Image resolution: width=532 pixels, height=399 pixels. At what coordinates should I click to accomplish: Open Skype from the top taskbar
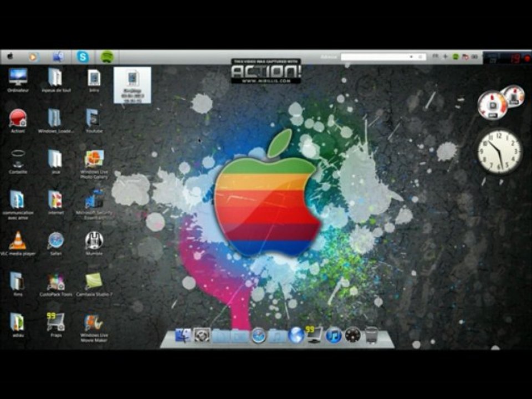click(83, 57)
